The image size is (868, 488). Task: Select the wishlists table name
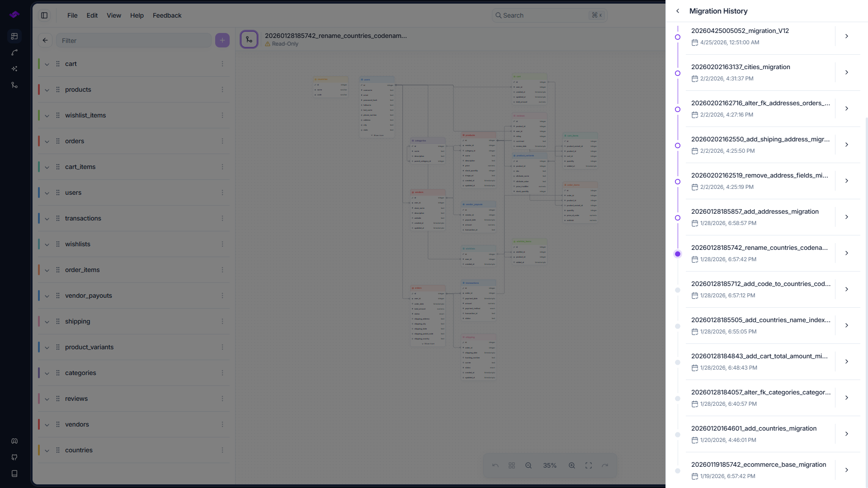click(x=78, y=244)
